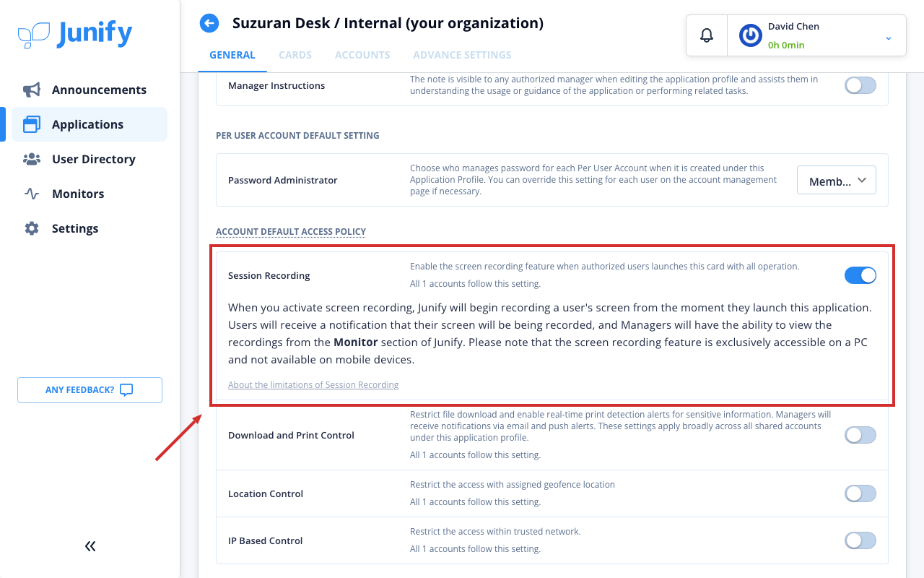Click the Any Feedback button
This screenshot has height=578, width=924.
click(x=90, y=390)
